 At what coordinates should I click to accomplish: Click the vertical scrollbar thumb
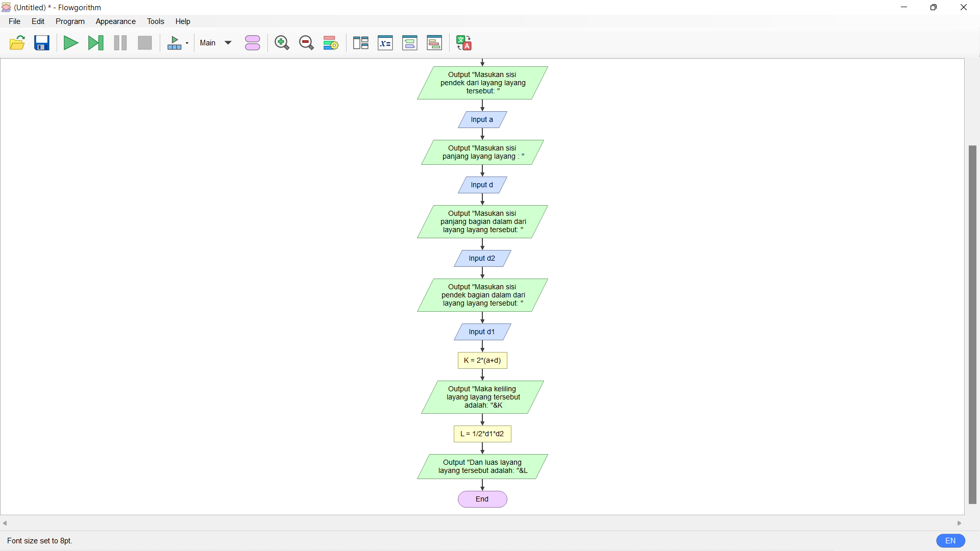(972, 325)
